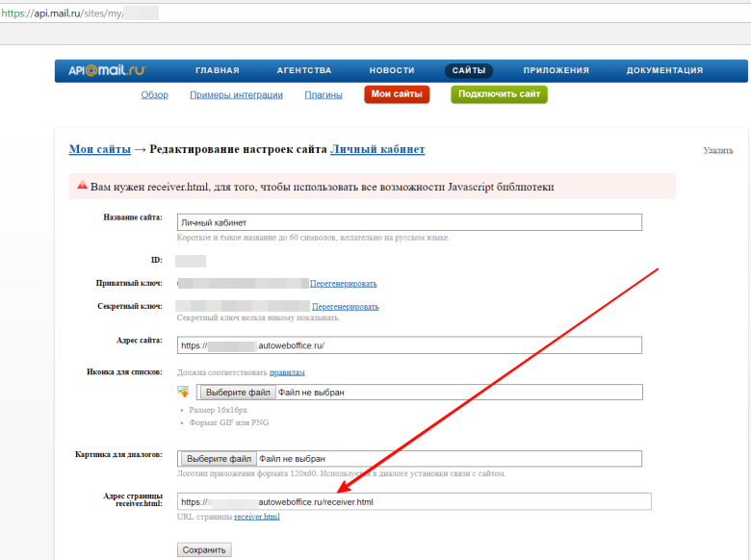Click the 'Логотип приложения формата 120x60' hint
Viewport: 751px width, 560px height.
pos(341,473)
